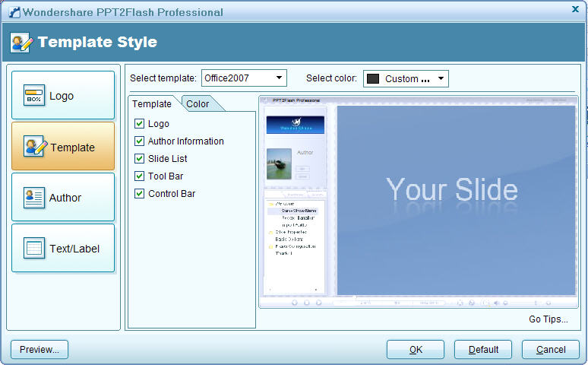Click the dark custom color swatch
Image resolution: width=588 pixels, height=365 pixels.
[373, 78]
